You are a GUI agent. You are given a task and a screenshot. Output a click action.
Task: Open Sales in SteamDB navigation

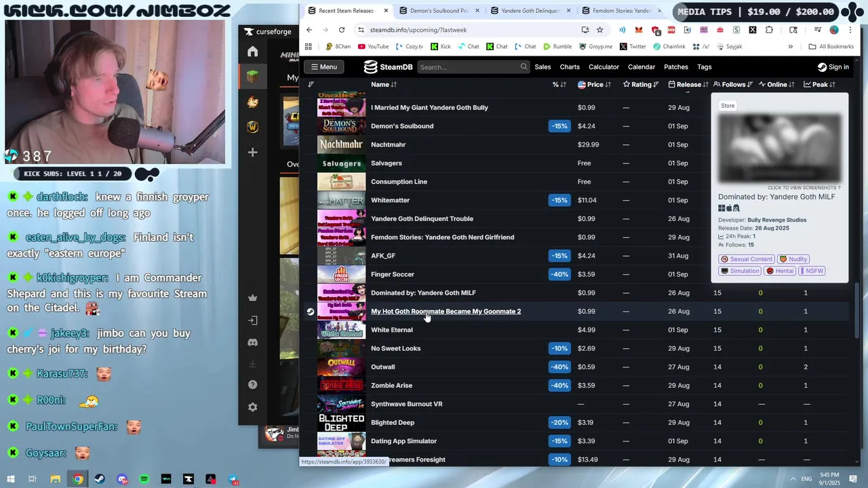[542, 66]
